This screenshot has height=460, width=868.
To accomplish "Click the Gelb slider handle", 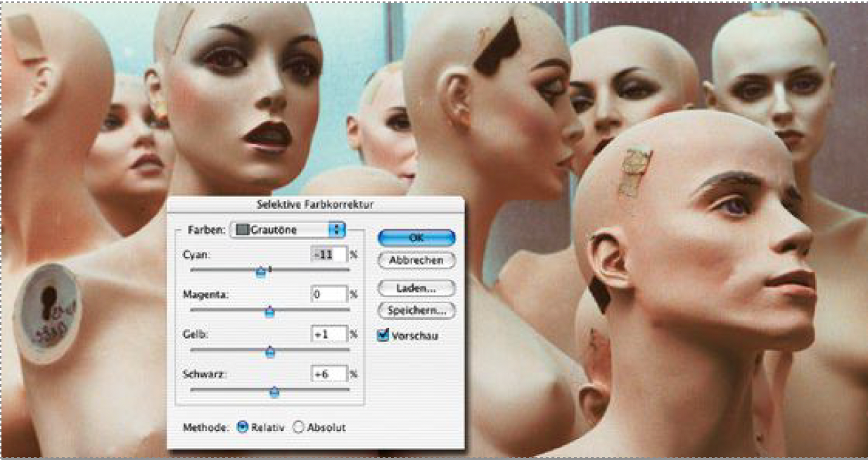I will pyautogui.click(x=270, y=352).
